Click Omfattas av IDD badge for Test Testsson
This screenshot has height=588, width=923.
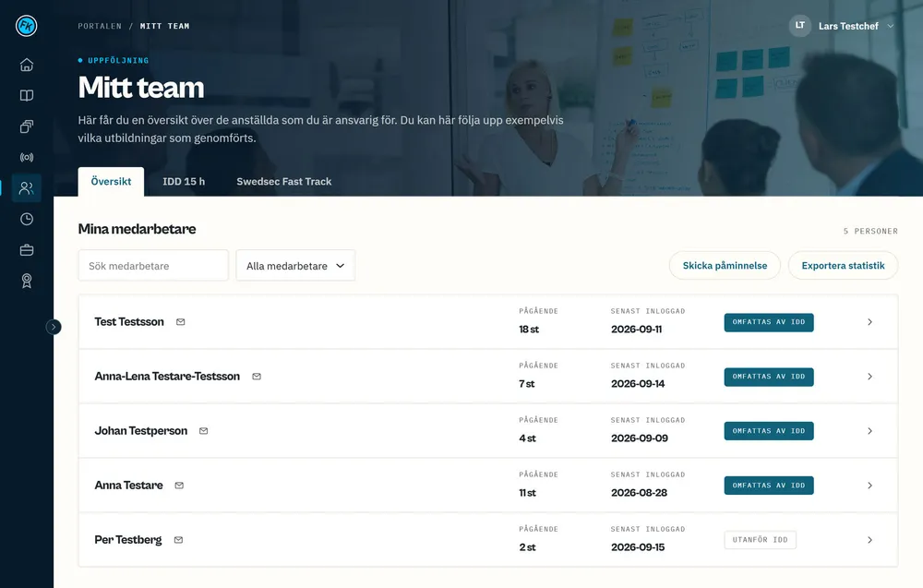pos(769,322)
